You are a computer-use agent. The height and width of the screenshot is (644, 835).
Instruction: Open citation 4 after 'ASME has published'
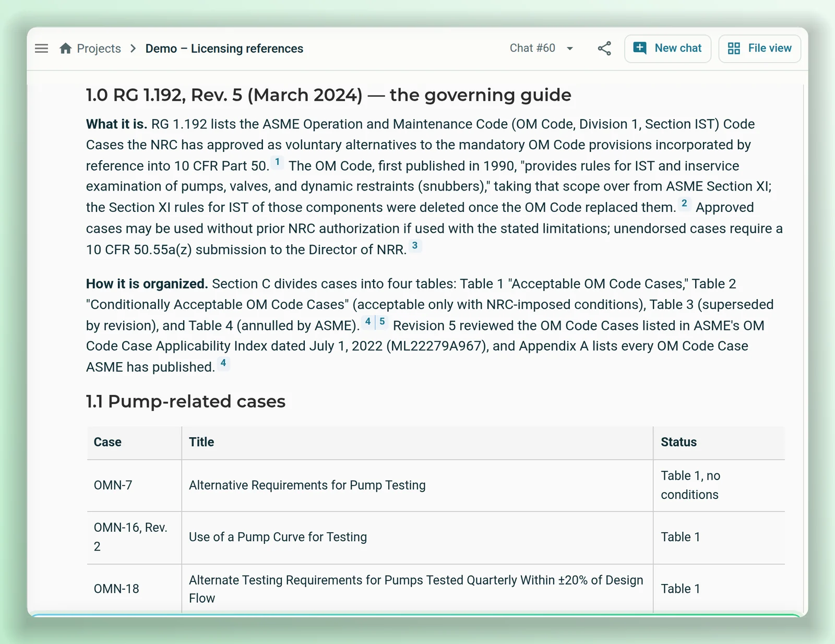(x=223, y=363)
